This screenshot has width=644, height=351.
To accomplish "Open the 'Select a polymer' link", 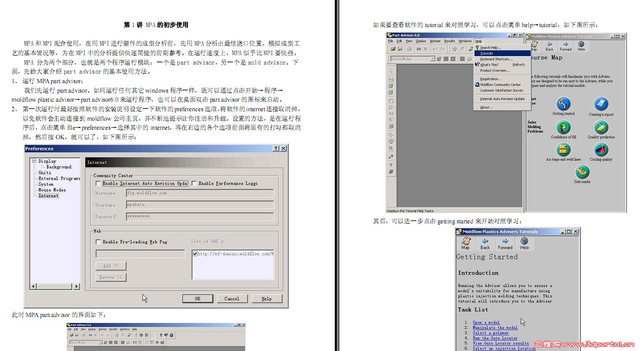I will coord(491,333).
